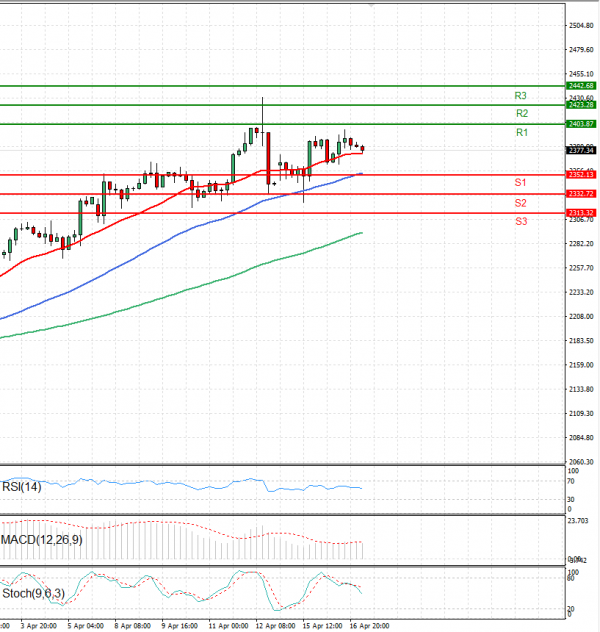
Task: Select the 2332.72 support price tag
Action: (x=581, y=194)
